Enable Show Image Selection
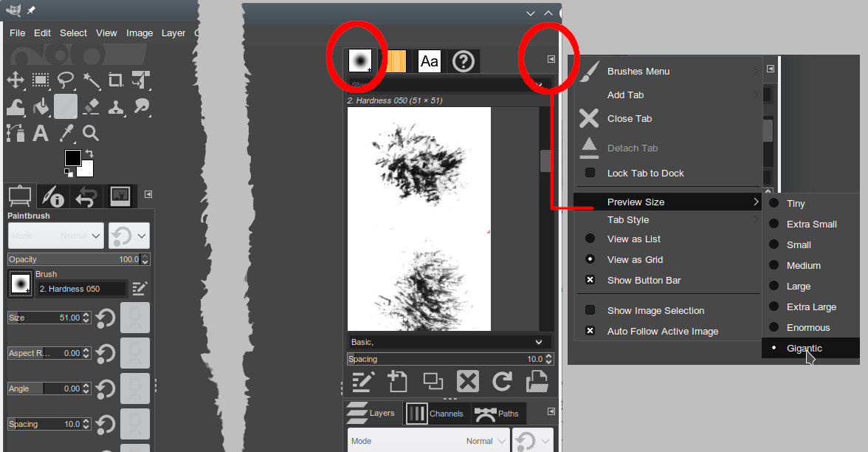The width and height of the screenshot is (868, 452). point(590,310)
